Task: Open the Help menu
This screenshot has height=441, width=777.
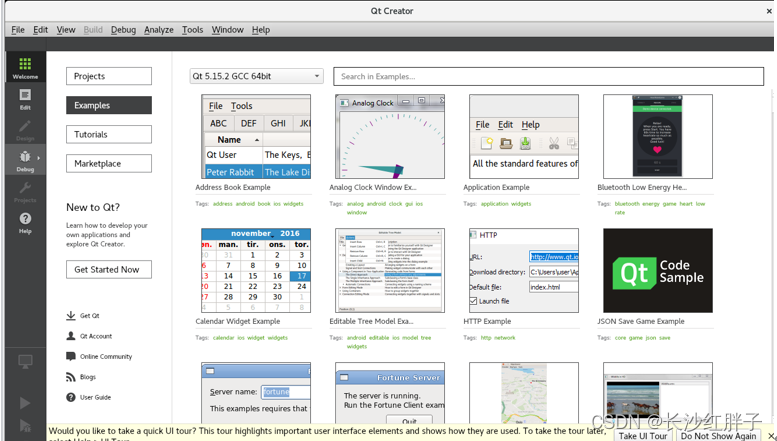Action: tap(261, 30)
